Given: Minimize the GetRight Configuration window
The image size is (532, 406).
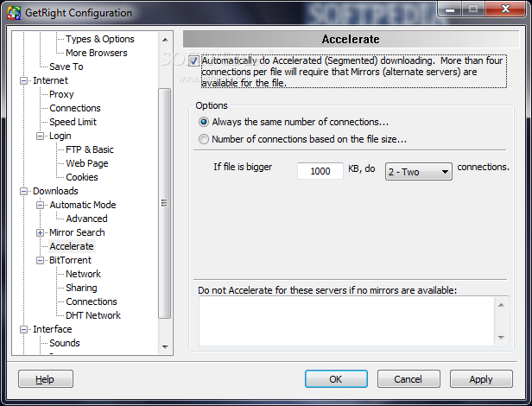Looking at the screenshot, I should click(x=450, y=10).
